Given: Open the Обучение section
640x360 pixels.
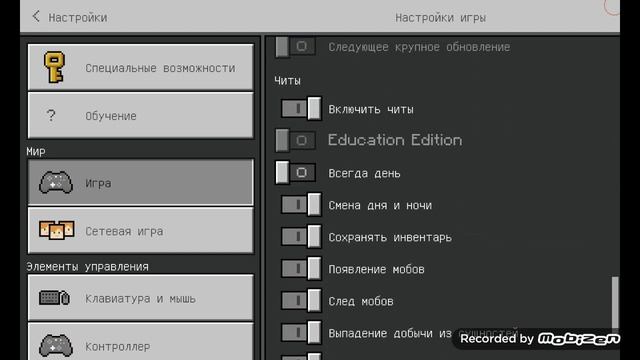Looking at the screenshot, I should click(x=140, y=116).
